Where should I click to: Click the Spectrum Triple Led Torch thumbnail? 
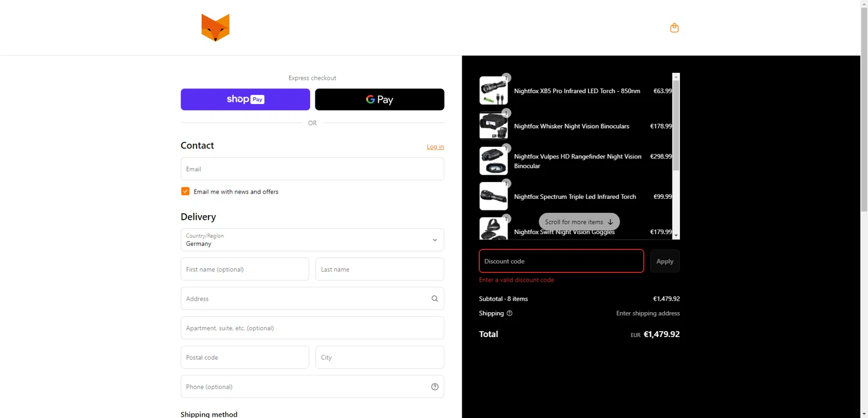pyautogui.click(x=494, y=197)
